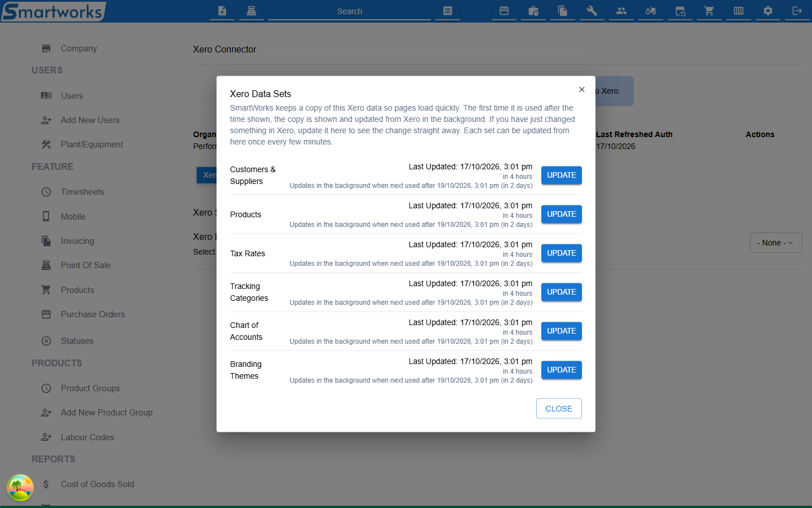Select Mobile in the sidebar
812x508 pixels.
(x=73, y=217)
